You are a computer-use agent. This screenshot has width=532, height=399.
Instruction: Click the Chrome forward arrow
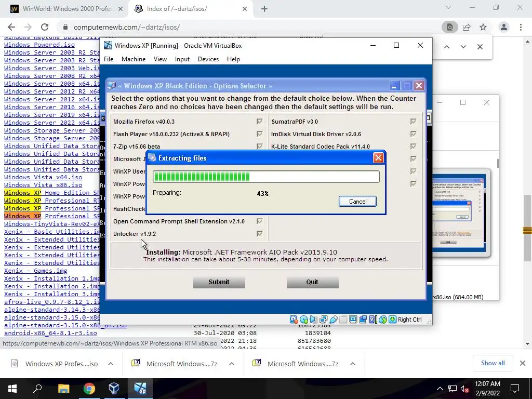[28, 27]
